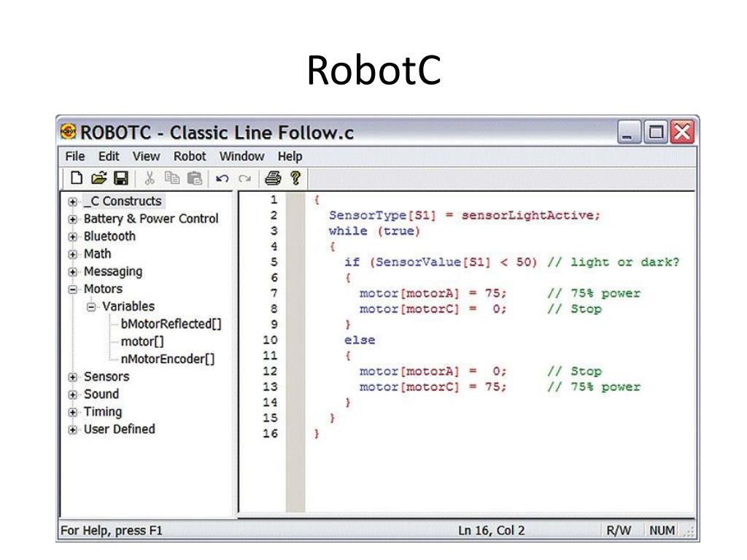Select Battery & Power Control in tree

[151, 219]
